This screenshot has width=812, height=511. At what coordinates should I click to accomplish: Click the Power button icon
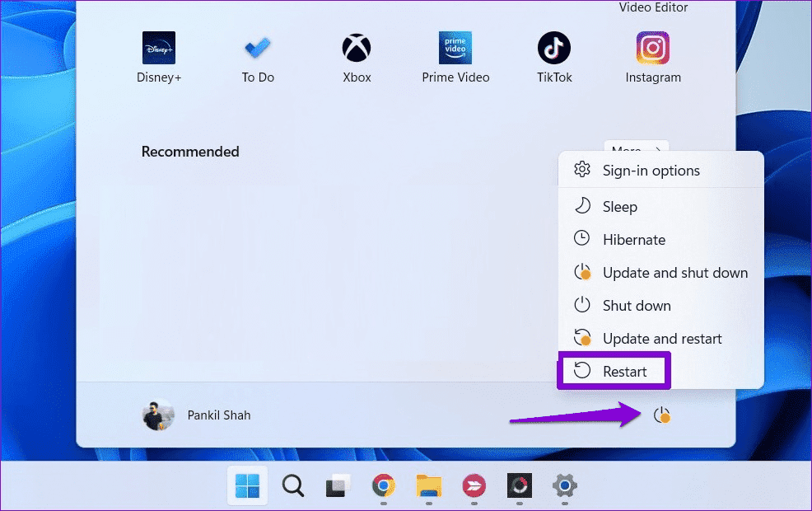662,415
